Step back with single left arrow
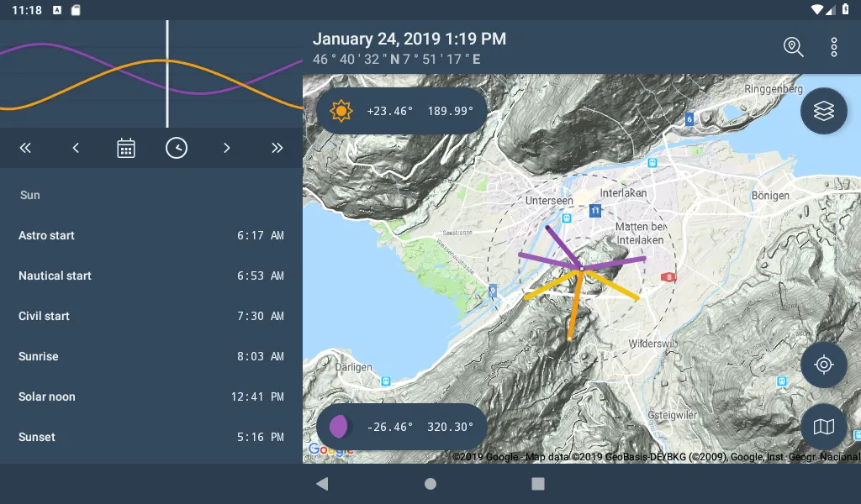Image resolution: width=861 pixels, height=504 pixels. point(76,149)
